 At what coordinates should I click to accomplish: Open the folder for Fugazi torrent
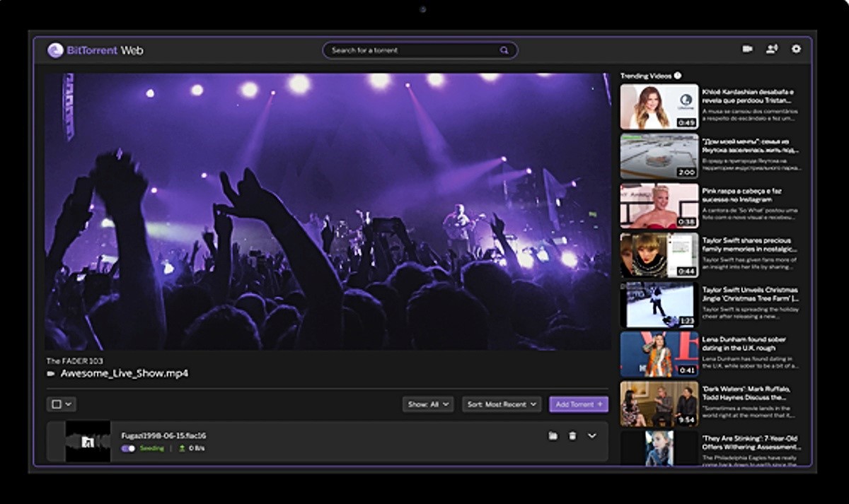[x=553, y=436]
